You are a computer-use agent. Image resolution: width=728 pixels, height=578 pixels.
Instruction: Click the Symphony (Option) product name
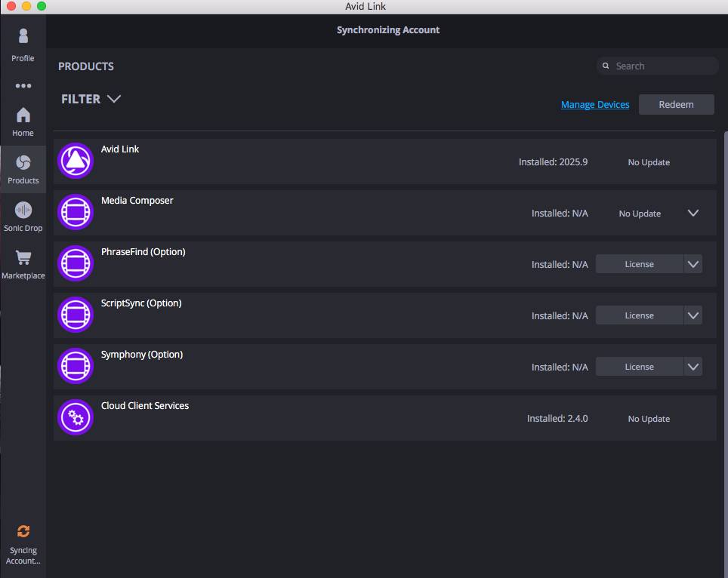pyautogui.click(x=142, y=355)
